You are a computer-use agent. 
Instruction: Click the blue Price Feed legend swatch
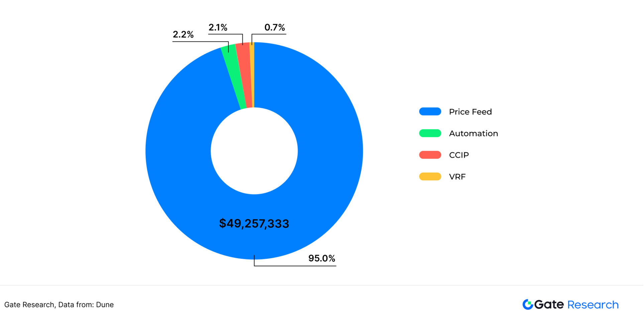(x=430, y=112)
